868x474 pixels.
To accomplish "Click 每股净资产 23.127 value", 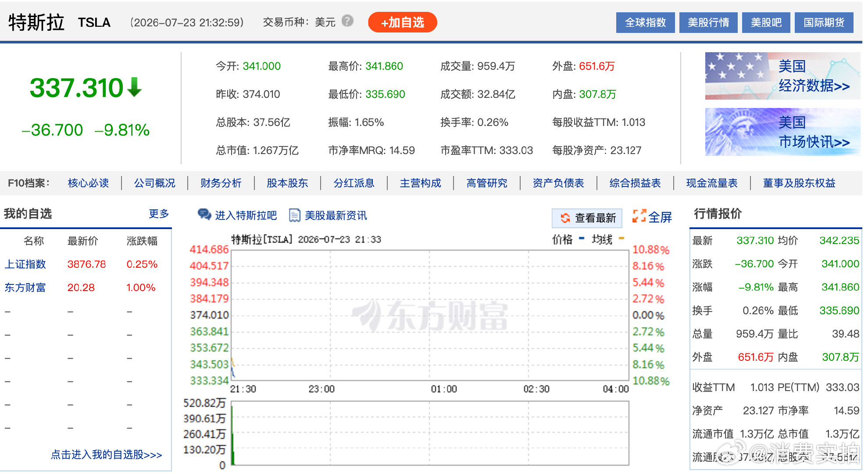I will [x=625, y=151].
